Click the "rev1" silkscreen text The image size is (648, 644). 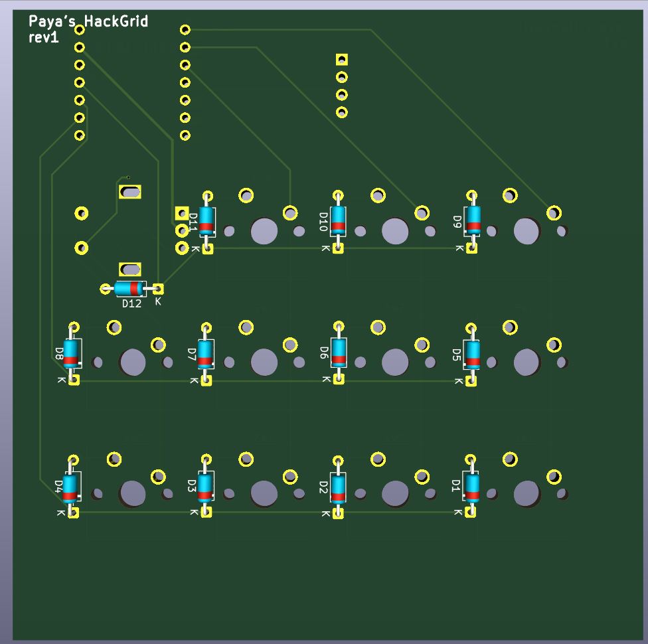coord(43,38)
